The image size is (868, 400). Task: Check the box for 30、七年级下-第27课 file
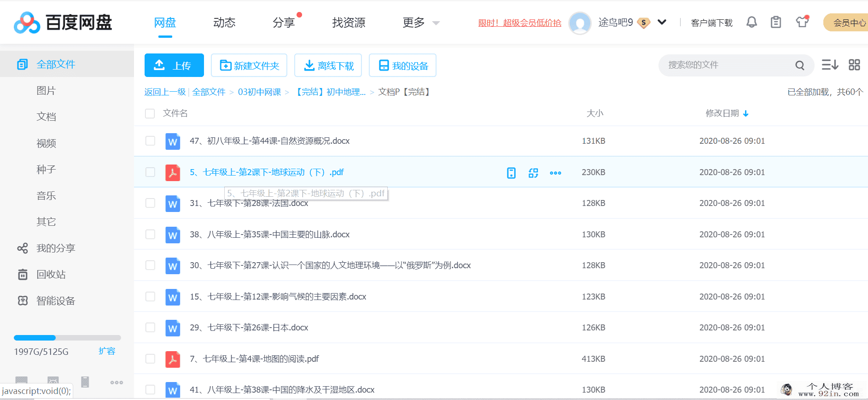(x=150, y=265)
